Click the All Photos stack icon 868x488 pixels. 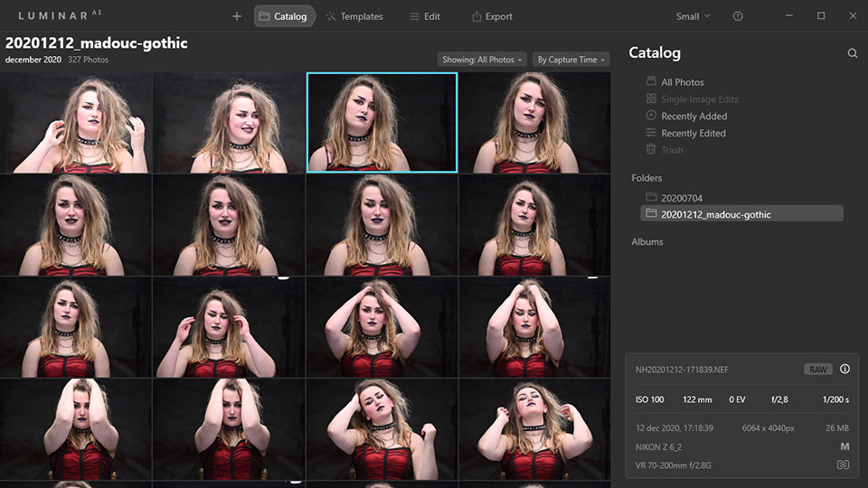point(651,81)
